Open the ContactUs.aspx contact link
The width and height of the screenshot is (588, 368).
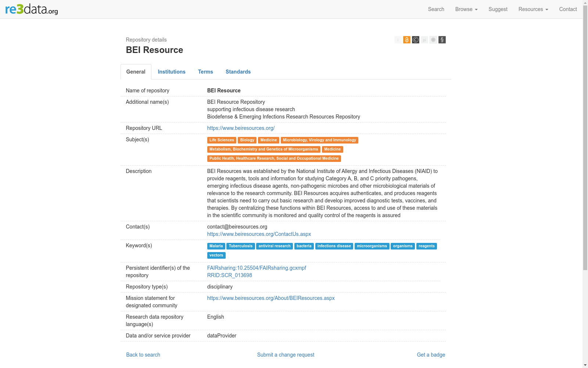pos(259,234)
